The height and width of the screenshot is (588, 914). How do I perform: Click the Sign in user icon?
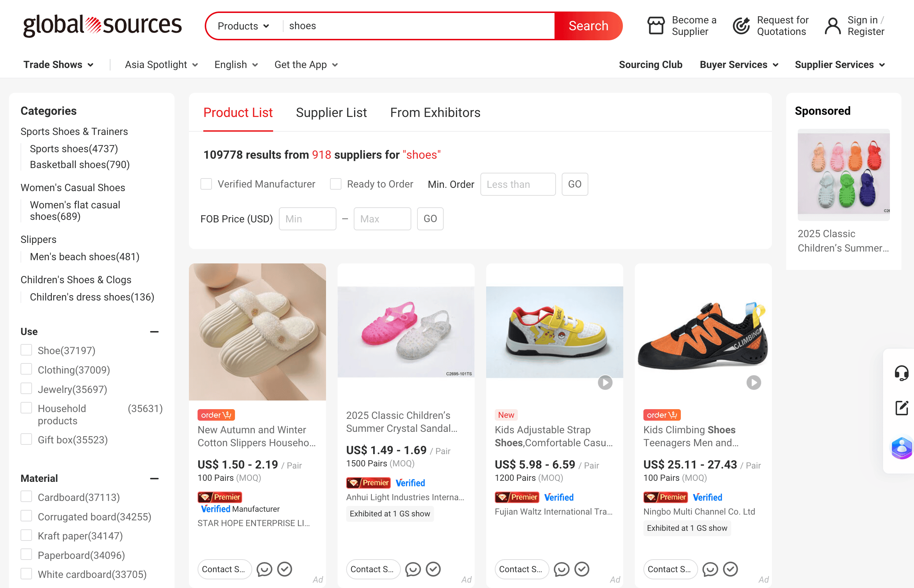point(832,26)
